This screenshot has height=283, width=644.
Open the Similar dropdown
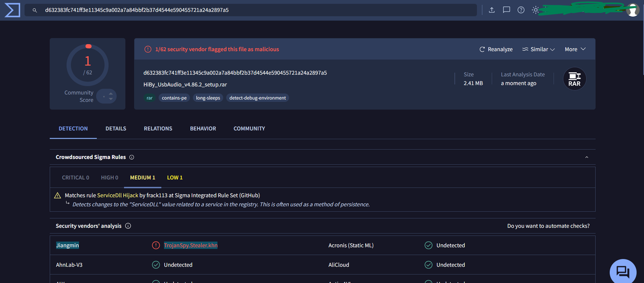pyautogui.click(x=538, y=49)
